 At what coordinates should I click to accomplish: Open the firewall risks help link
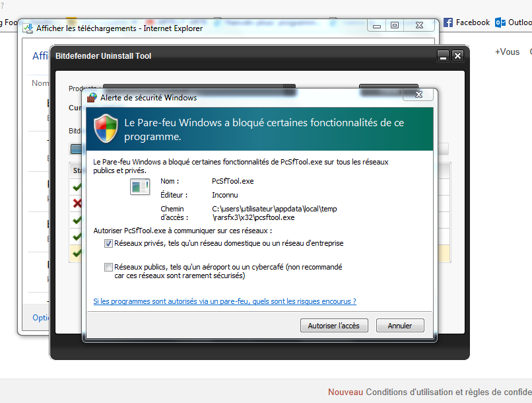coord(224,301)
